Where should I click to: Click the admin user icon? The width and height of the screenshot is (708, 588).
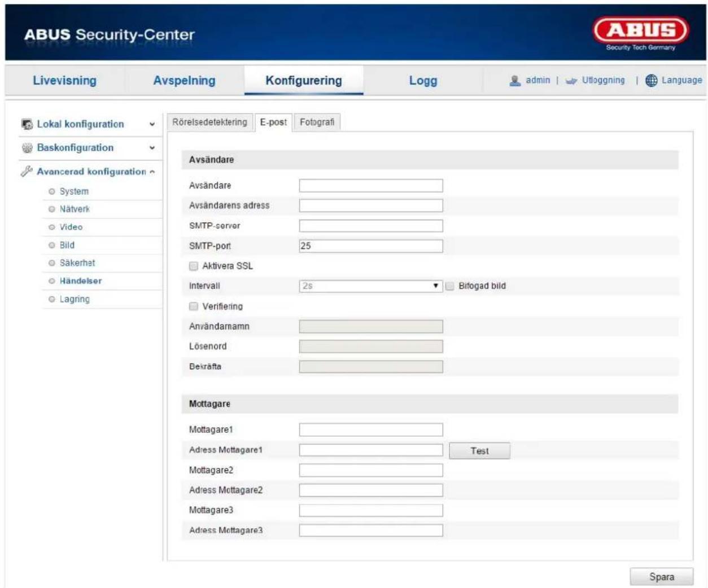(515, 81)
